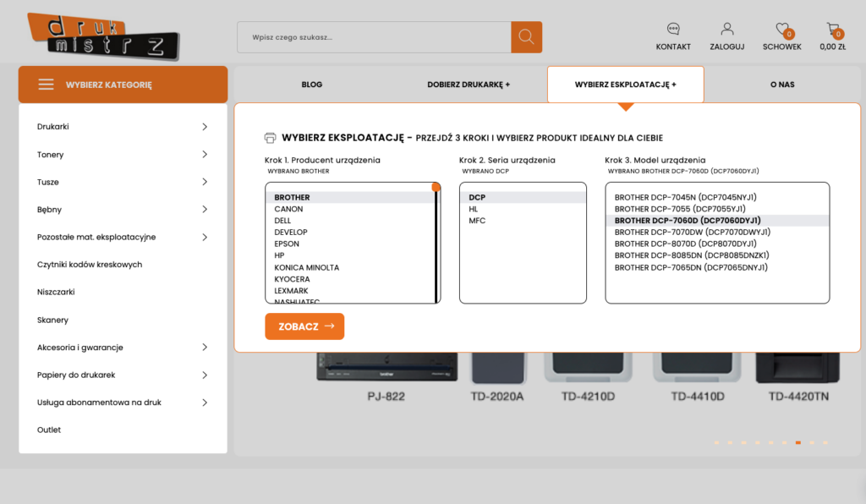
Task: Open the Niszczarki category
Action: (56, 292)
